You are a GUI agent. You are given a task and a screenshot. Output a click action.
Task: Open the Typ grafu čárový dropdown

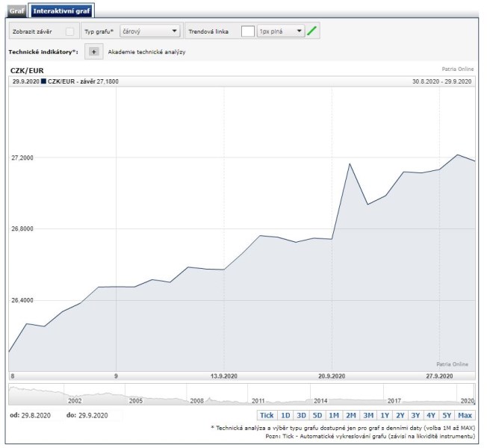coord(150,31)
